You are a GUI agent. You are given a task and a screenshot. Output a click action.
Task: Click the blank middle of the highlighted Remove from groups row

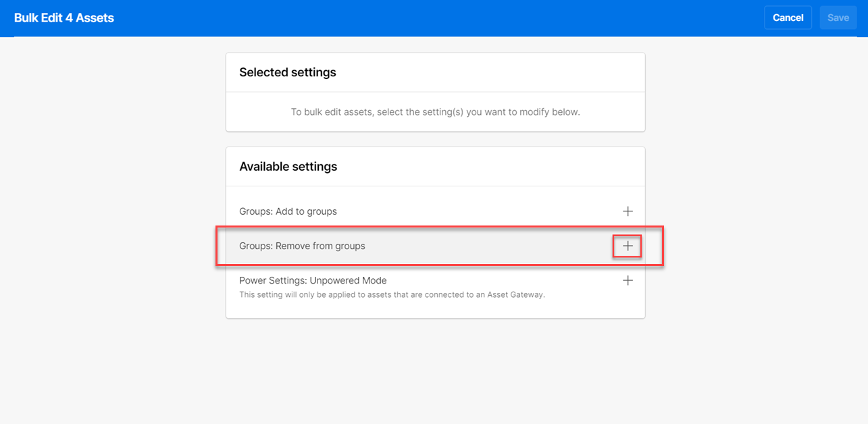coord(486,246)
